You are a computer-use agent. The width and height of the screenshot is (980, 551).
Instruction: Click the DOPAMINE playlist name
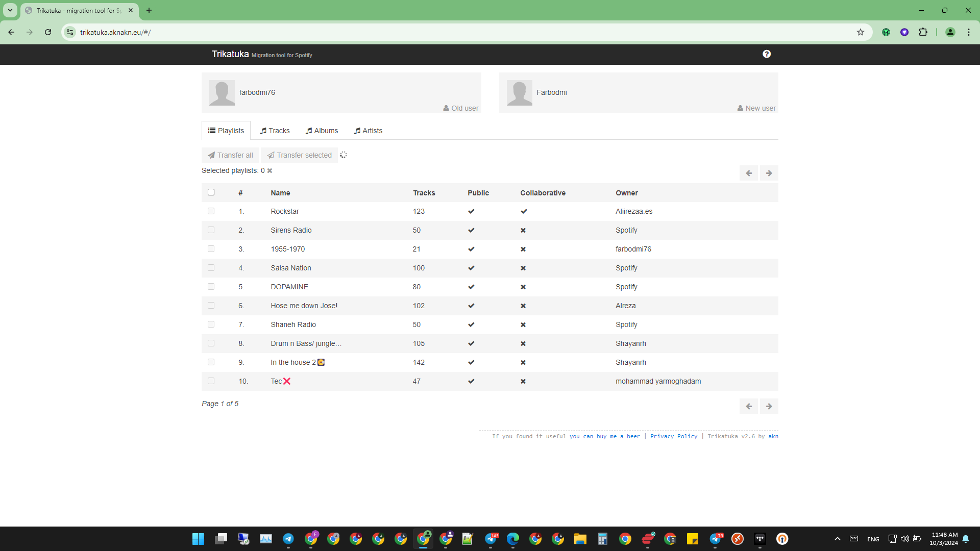click(289, 287)
